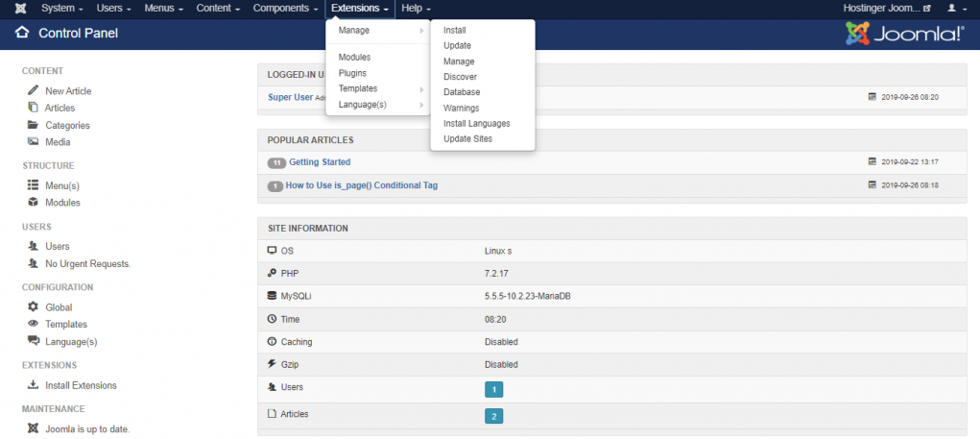Click the Install Extensions download icon
Screen dimensions: 980x439
34,384
